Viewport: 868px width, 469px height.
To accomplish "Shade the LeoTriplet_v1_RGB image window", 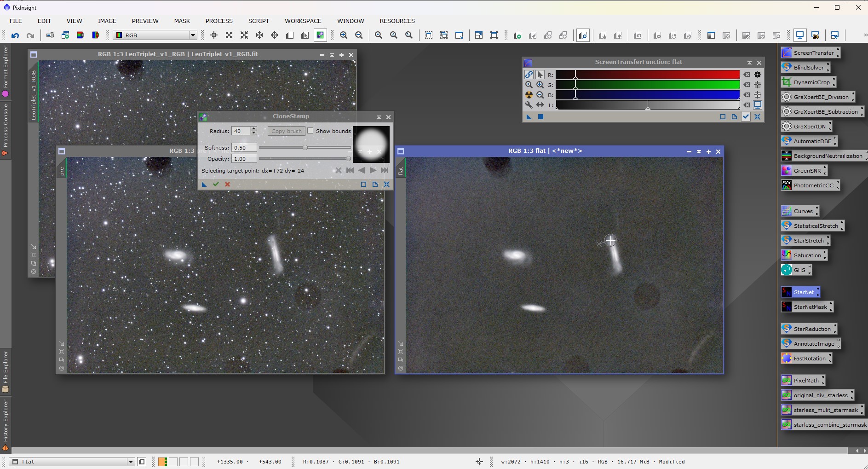I will point(332,55).
